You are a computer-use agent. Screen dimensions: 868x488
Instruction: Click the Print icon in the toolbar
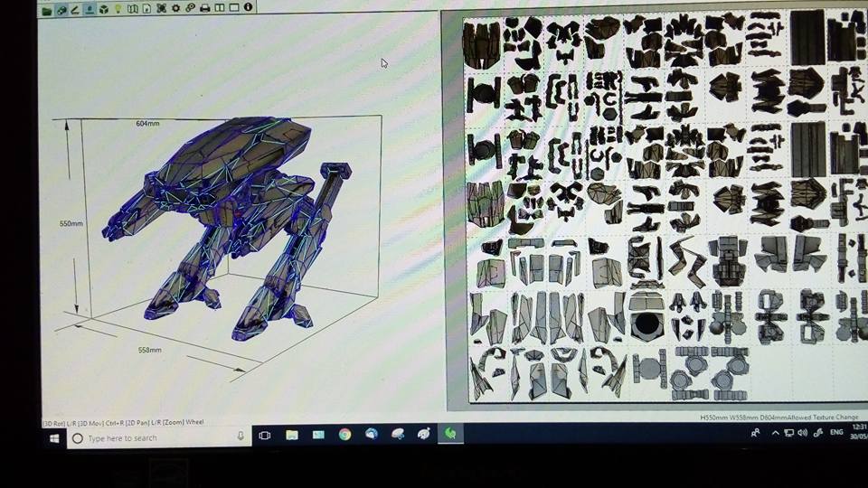tap(205, 9)
